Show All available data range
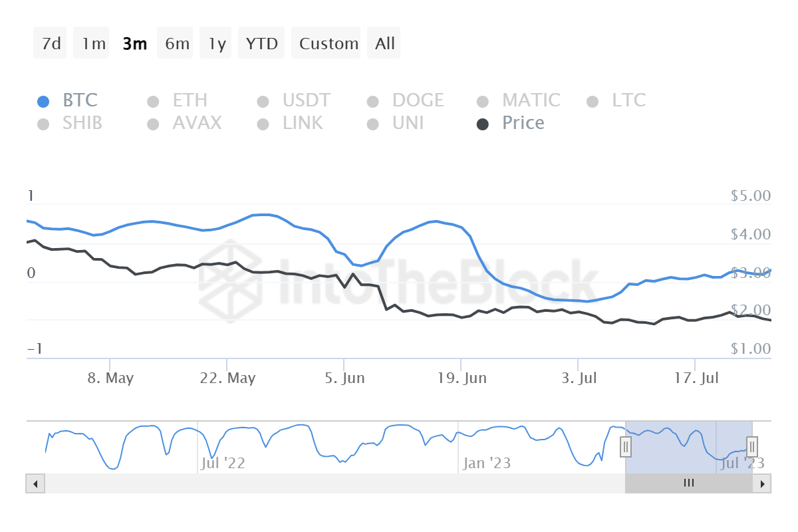Screen dimensions: 798x532 (x=385, y=44)
